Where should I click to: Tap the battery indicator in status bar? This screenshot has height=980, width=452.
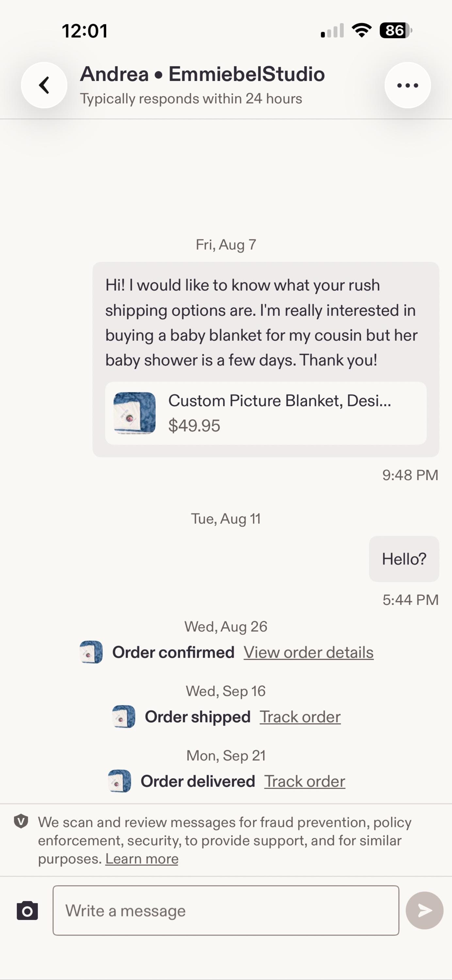(x=396, y=30)
